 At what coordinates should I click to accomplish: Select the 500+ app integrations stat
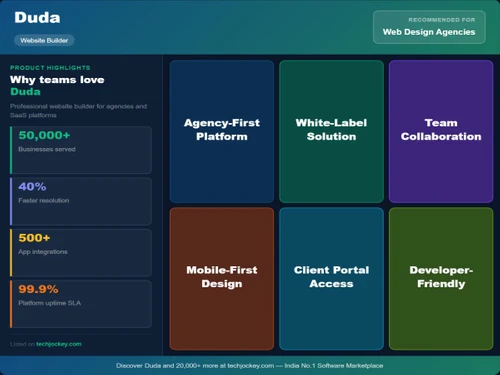pos(81,253)
